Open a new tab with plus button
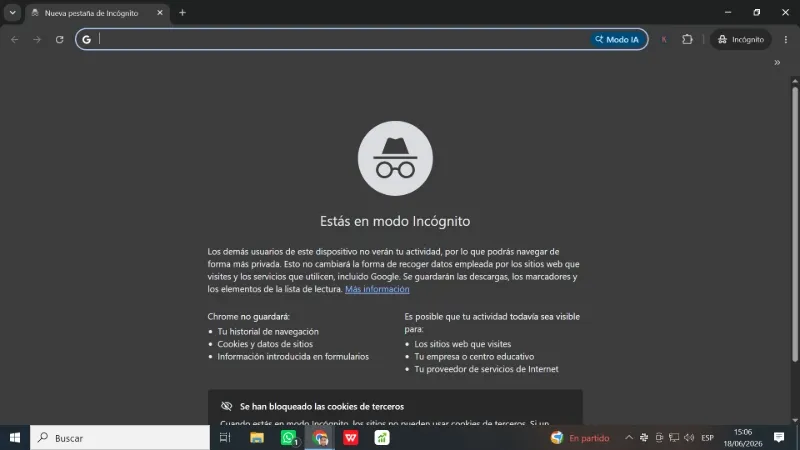The image size is (800, 450). pos(182,13)
